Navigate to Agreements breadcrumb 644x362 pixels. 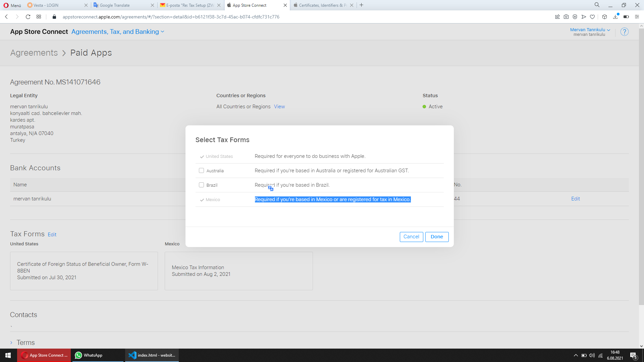[x=34, y=53]
